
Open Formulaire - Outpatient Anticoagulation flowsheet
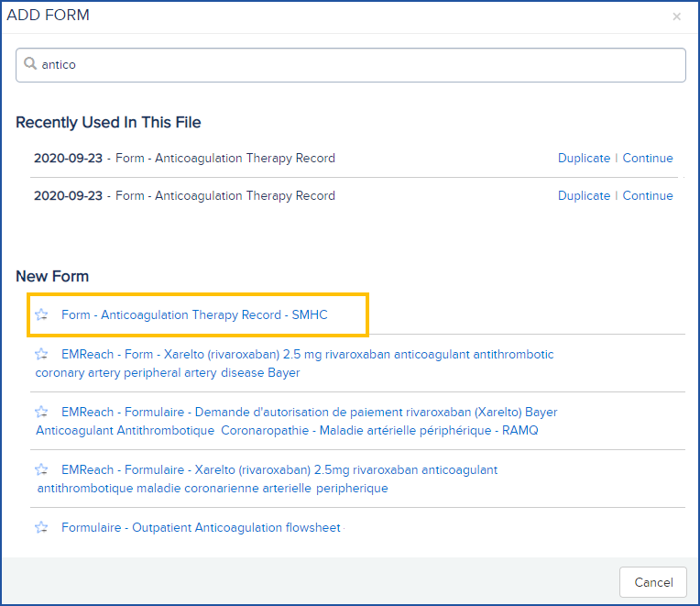(x=201, y=528)
